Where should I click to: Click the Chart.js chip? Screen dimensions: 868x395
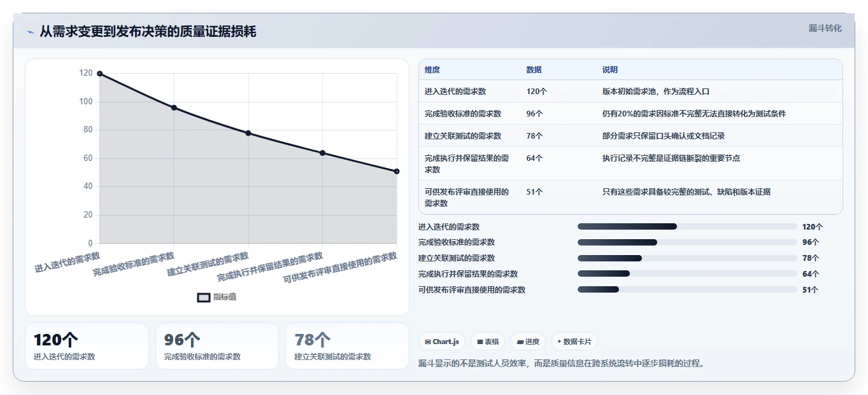(x=442, y=342)
